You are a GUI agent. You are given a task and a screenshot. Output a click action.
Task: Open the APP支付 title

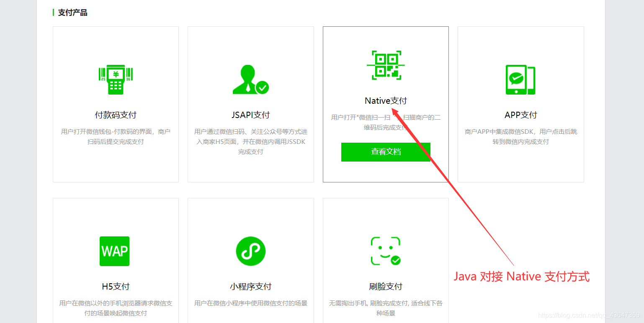(x=520, y=115)
